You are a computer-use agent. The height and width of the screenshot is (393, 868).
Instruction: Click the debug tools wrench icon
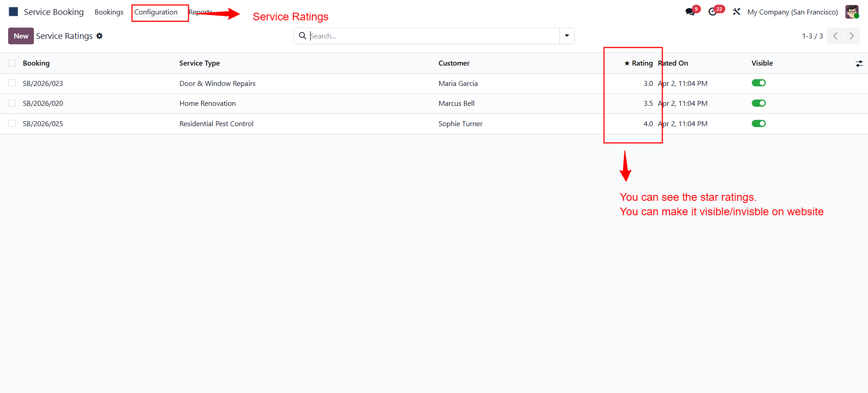pyautogui.click(x=736, y=12)
